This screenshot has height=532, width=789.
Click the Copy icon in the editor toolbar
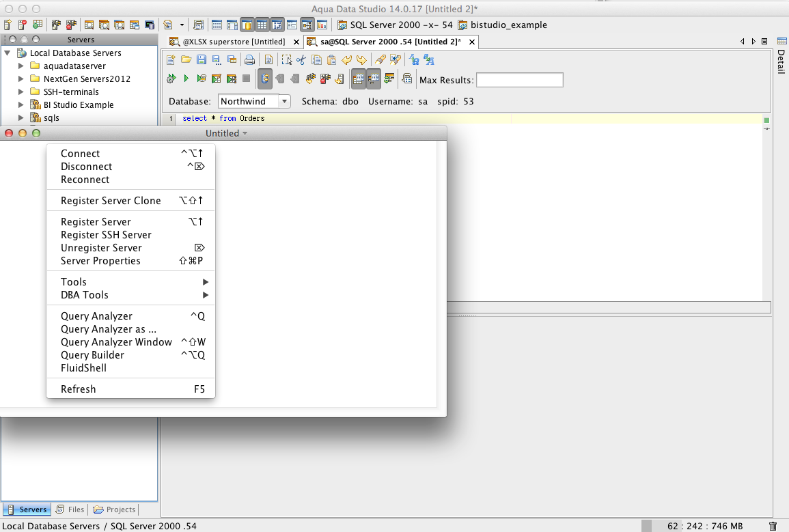(x=316, y=60)
